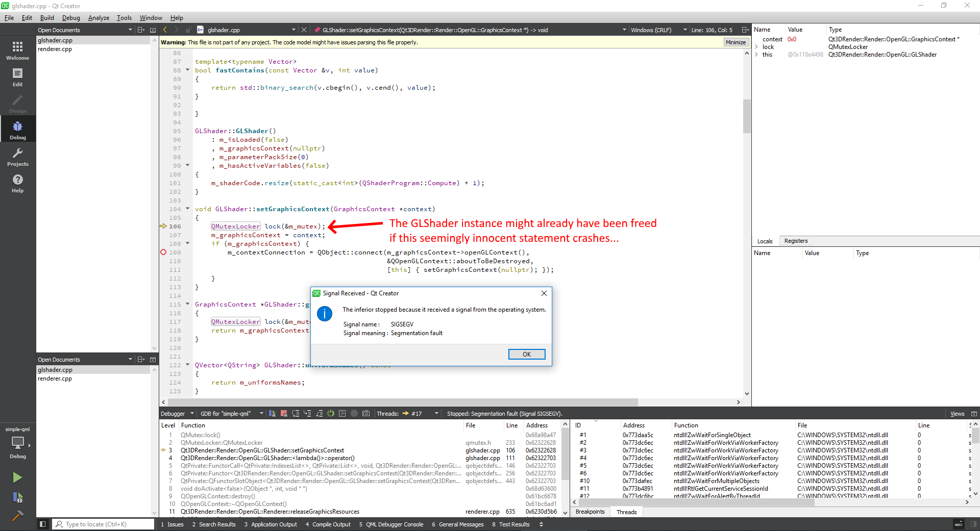
Task: Collapse code fold at line 104
Action: pyautogui.click(x=187, y=209)
